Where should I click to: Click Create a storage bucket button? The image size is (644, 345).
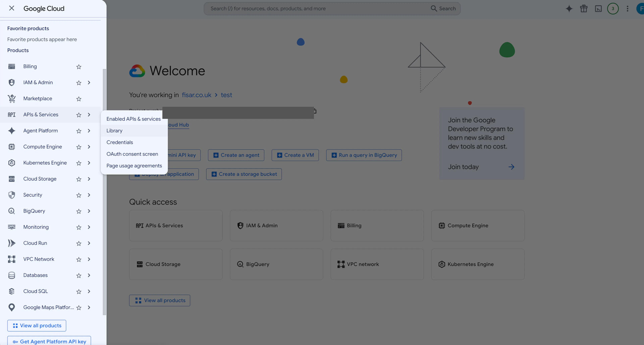tap(244, 174)
